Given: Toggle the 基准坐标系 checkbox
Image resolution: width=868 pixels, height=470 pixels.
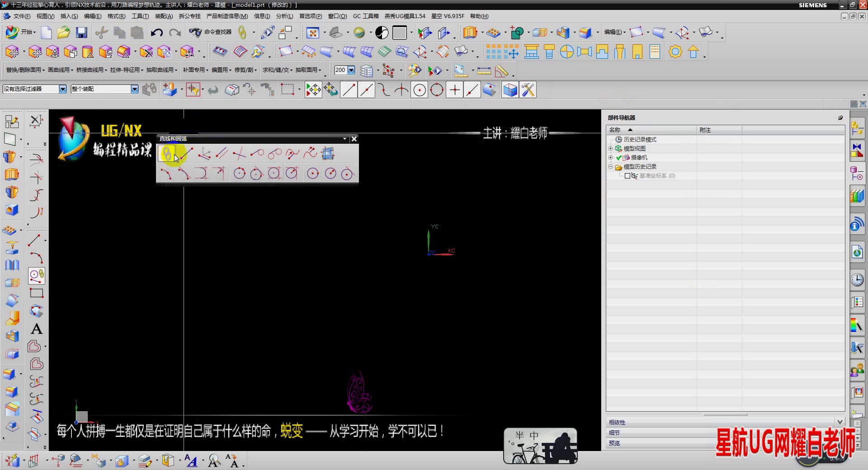Looking at the screenshot, I should (627, 176).
